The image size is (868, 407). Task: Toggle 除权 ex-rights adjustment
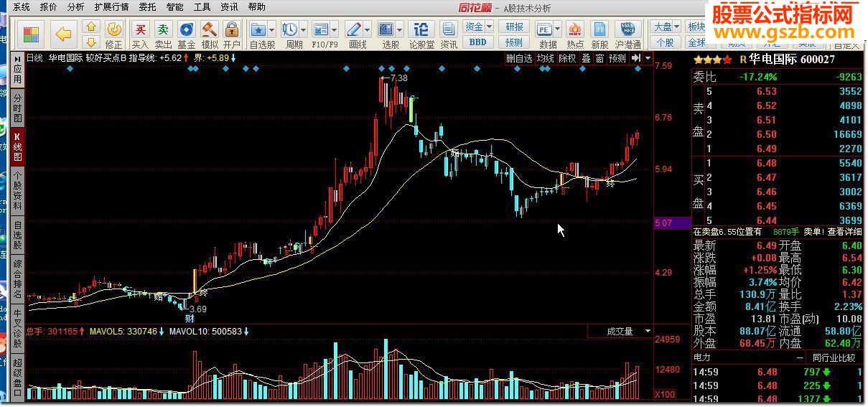(x=567, y=58)
